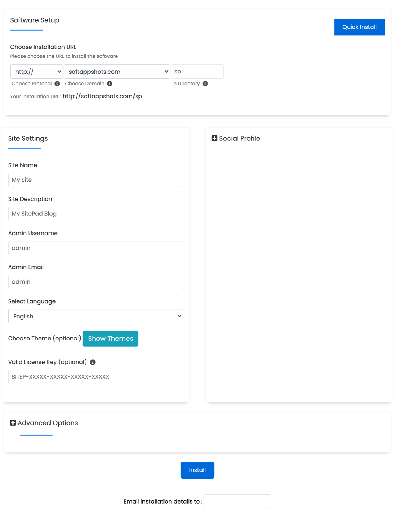Open the softappshots.com domain dropdown
The image size is (395, 532).
117,72
